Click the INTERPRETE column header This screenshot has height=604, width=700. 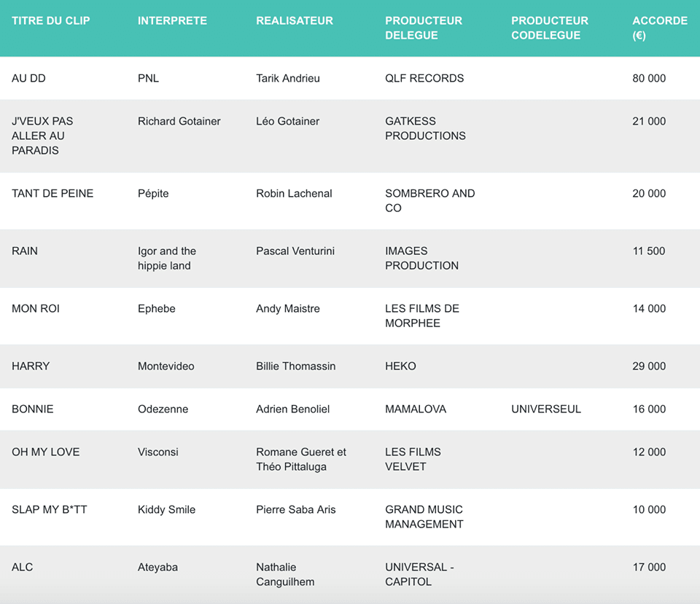(172, 20)
